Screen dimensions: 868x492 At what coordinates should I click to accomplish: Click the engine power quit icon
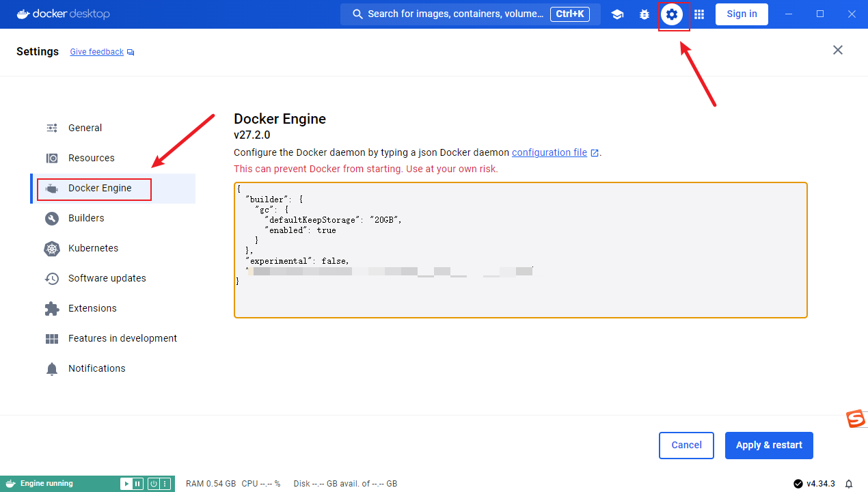(x=154, y=484)
